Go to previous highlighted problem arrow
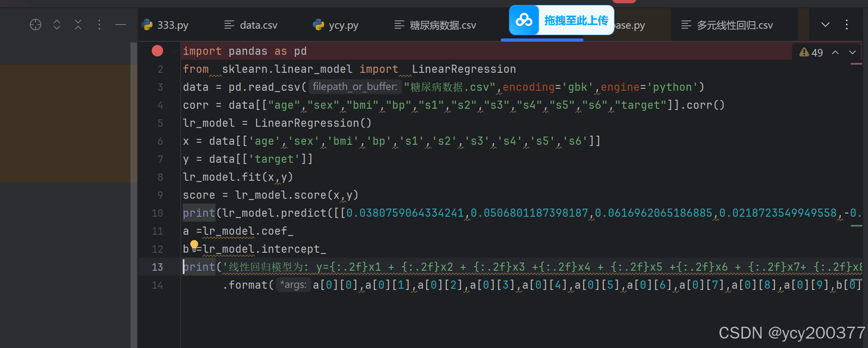868x348 pixels. [x=835, y=52]
